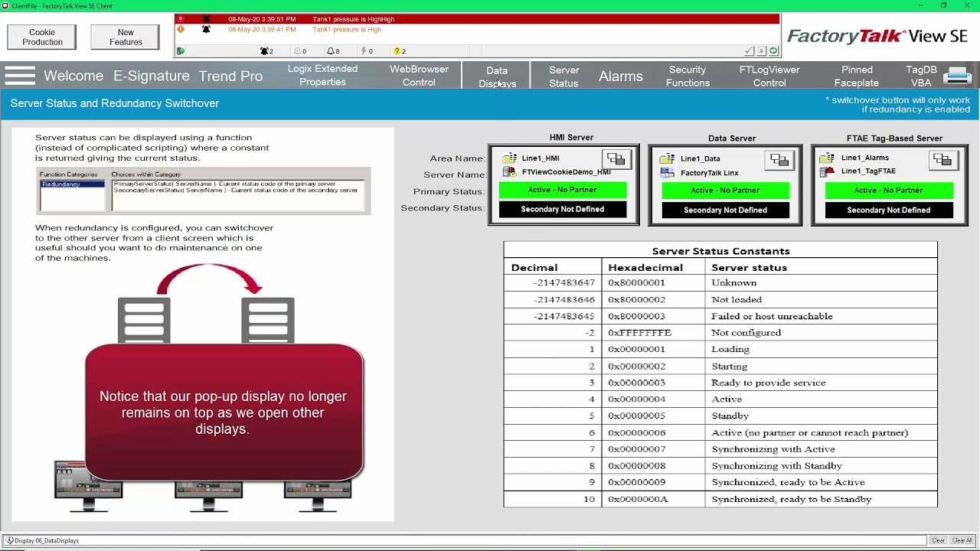The width and height of the screenshot is (980, 551).
Task: Click HMI Server Secondary Not Defined status
Action: tap(562, 209)
